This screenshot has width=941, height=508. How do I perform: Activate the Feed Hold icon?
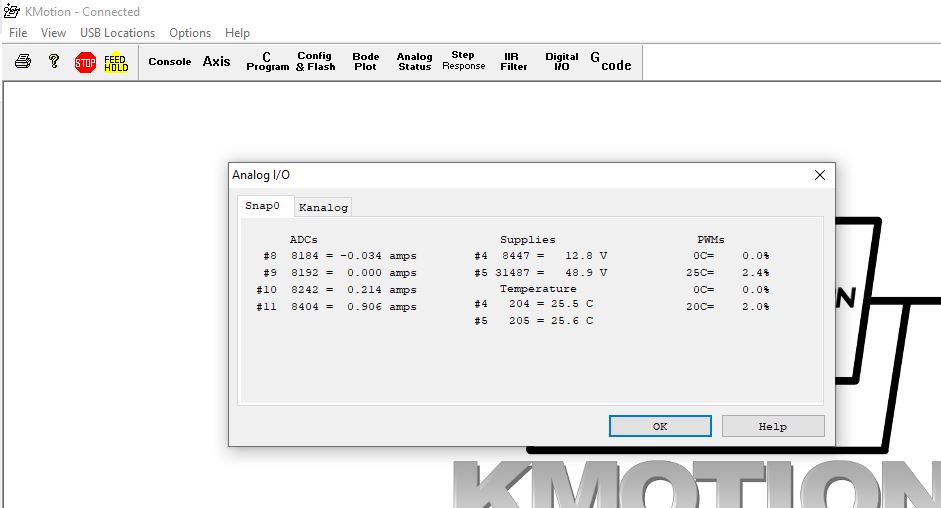point(116,62)
